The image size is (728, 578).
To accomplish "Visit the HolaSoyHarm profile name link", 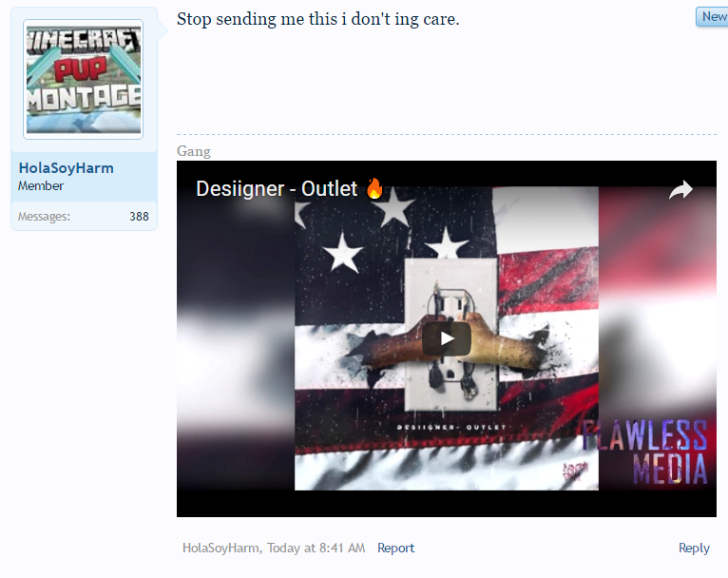I will 66,168.
